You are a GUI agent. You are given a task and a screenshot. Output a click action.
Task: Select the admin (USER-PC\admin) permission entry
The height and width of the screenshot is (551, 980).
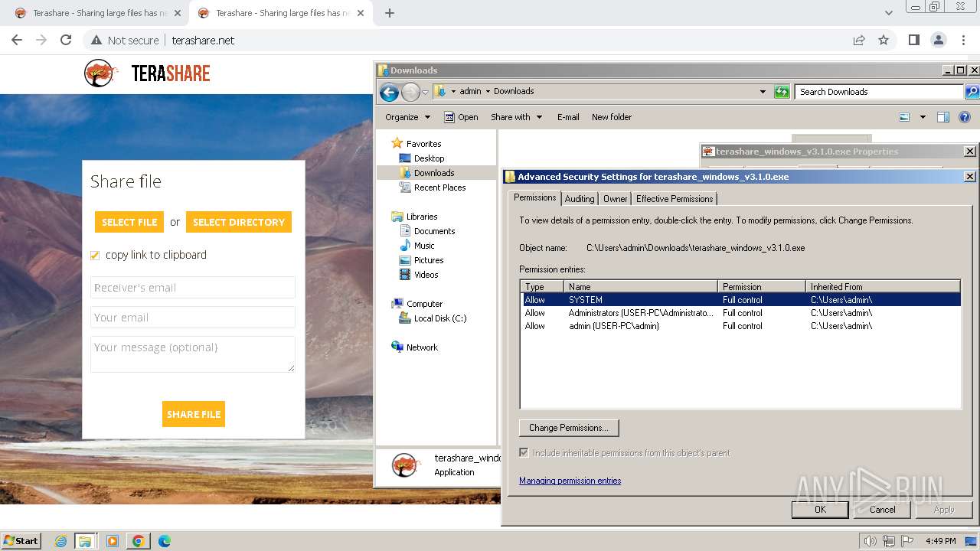pyautogui.click(x=740, y=326)
